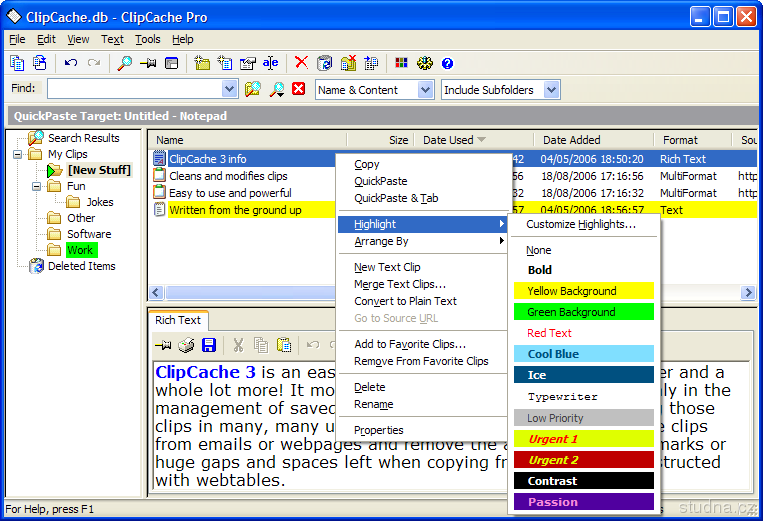Click the rename 'abc' toolbar icon
The width and height of the screenshot is (763, 521).
pyautogui.click(x=270, y=63)
